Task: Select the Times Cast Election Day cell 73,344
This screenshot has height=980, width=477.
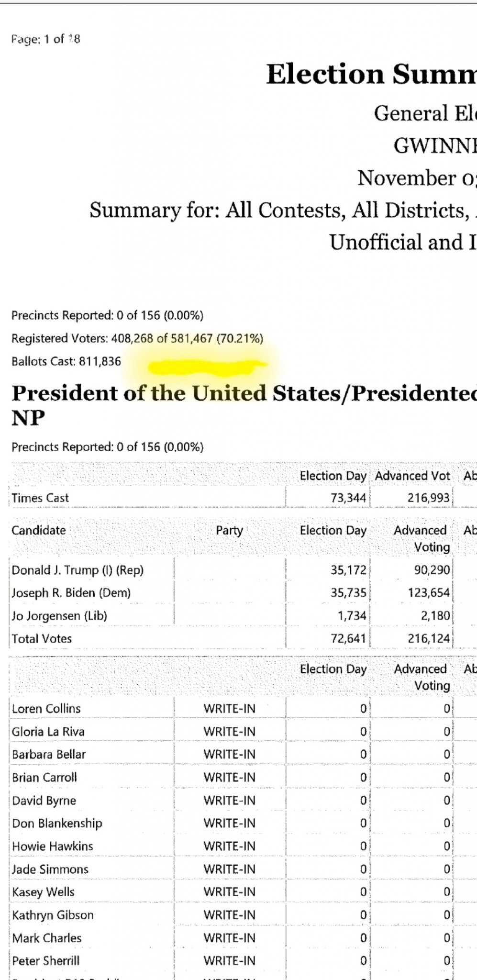Action: (348, 498)
